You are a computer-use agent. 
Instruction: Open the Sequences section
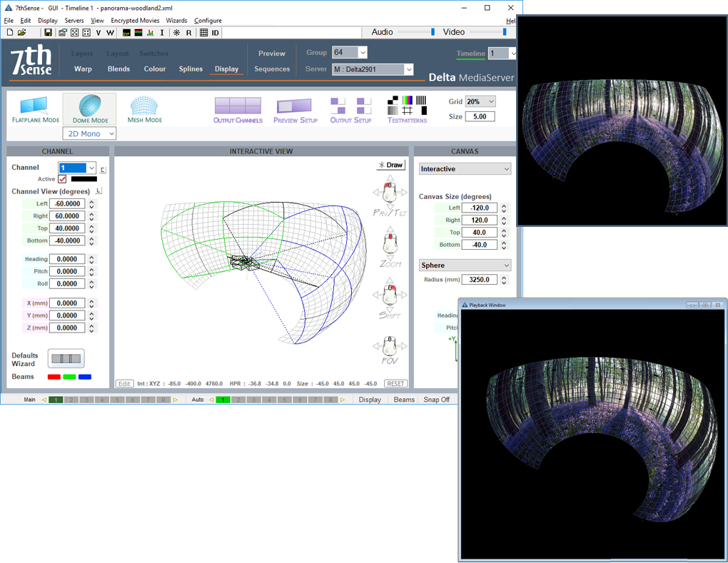pos(272,69)
